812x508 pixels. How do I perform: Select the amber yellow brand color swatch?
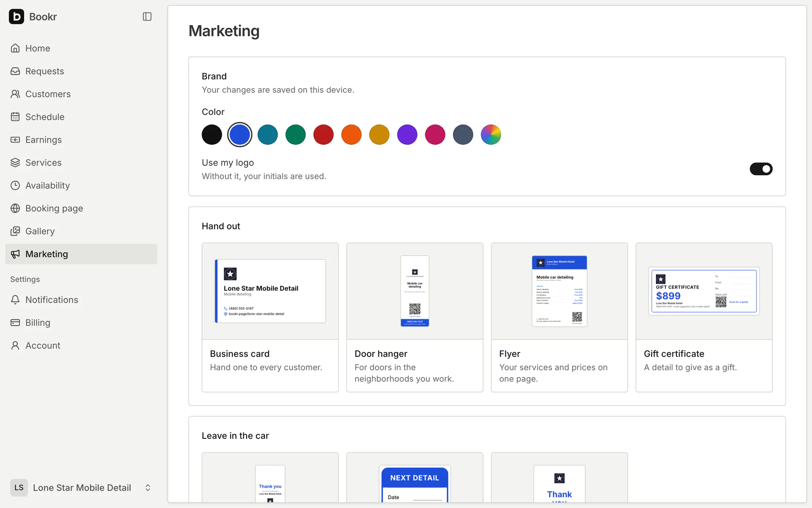(x=379, y=134)
